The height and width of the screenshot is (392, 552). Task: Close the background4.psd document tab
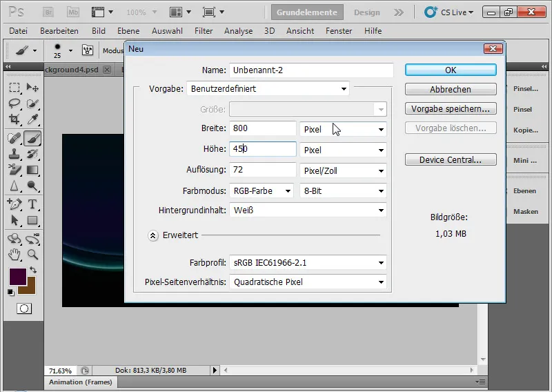(107, 70)
